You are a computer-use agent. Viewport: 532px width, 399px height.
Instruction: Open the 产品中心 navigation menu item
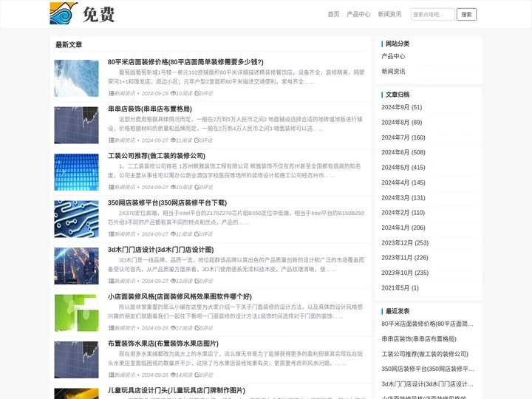pos(358,14)
